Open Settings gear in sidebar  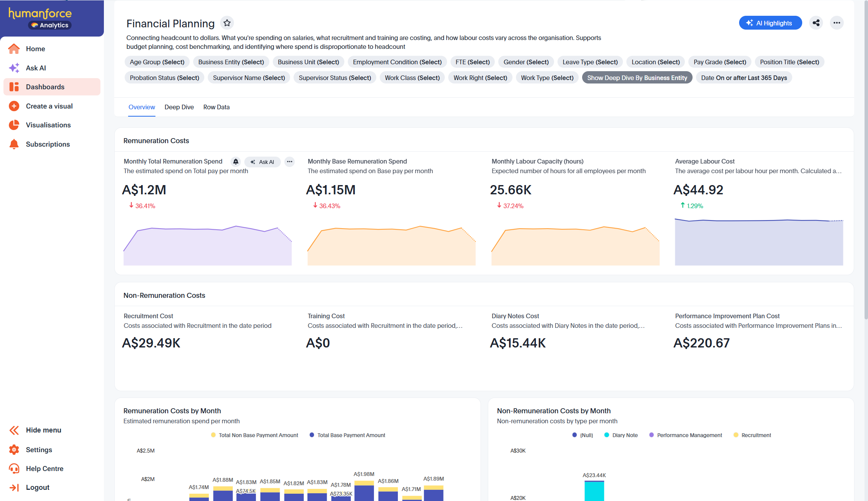tap(14, 449)
